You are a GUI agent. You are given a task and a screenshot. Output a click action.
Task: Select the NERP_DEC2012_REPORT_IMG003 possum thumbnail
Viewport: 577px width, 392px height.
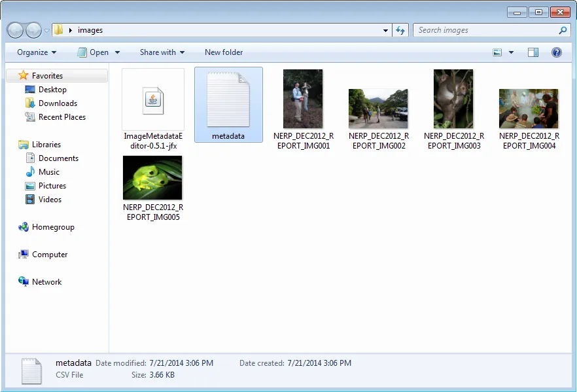click(453, 99)
